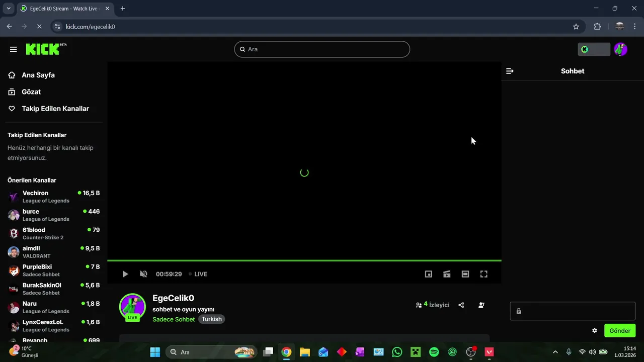Play the stream video
644x362 pixels.
[x=125, y=274]
